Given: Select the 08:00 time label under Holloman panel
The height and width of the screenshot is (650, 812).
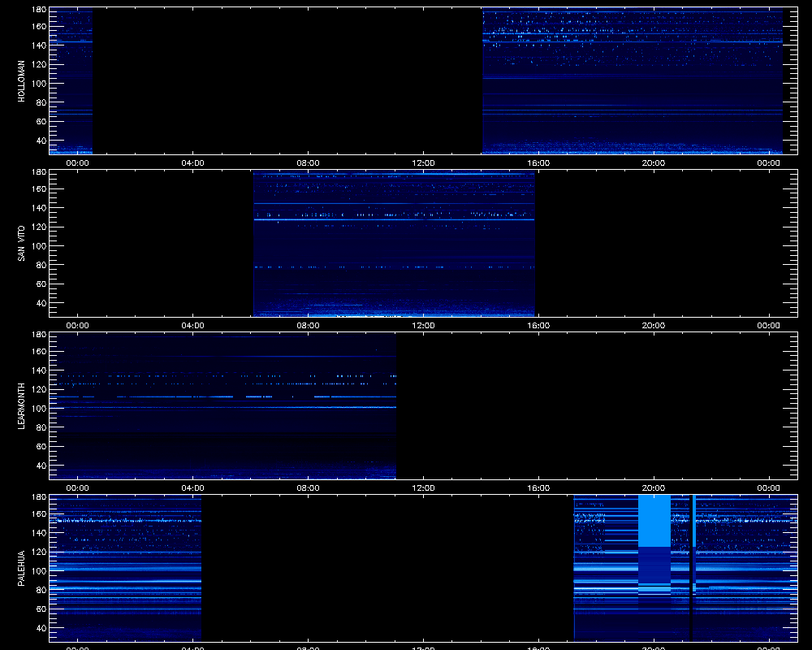Looking at the screenshot, I should pyautogui.click(x=308, y=162).
